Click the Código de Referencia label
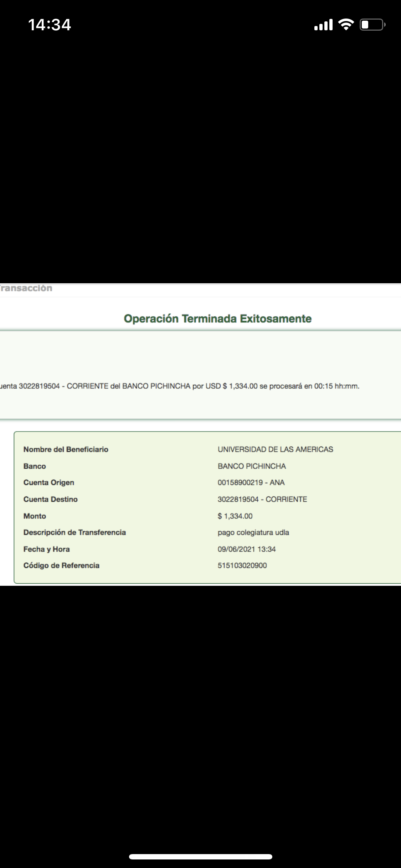401x868 pixels. point(61,565)
